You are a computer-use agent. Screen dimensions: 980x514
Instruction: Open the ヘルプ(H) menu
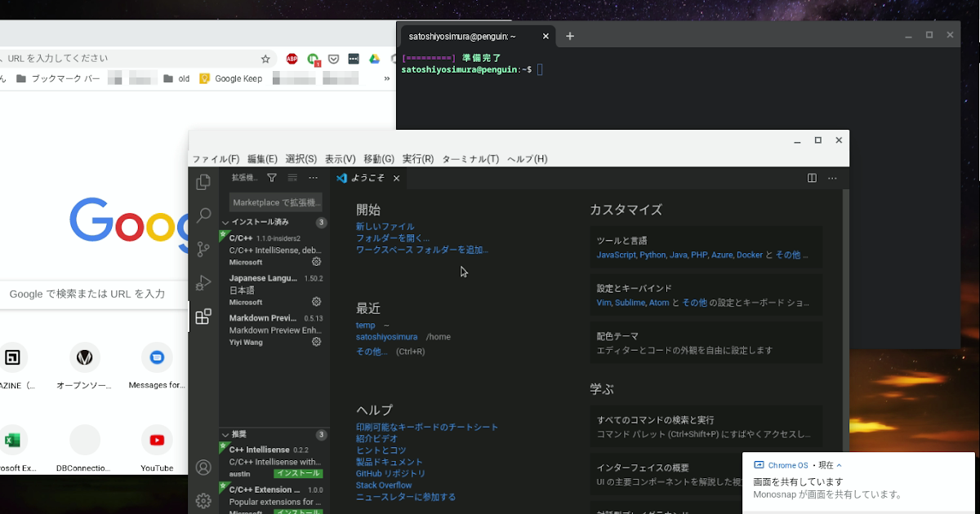point(527,159)
